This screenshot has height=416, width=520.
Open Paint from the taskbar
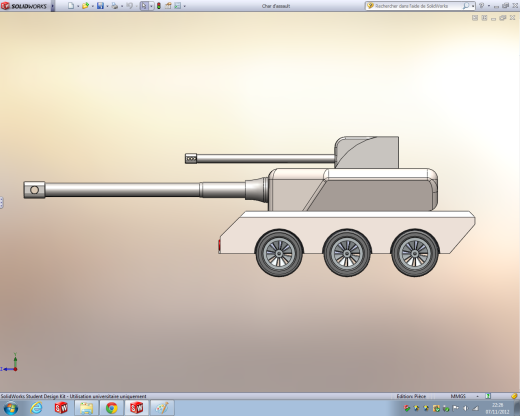tap(162, 408)
